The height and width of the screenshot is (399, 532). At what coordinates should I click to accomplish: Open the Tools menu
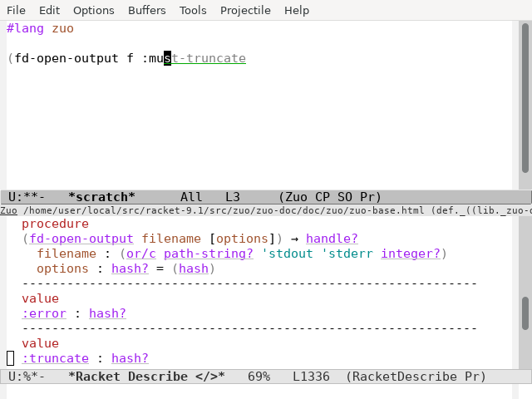pos(193,10)
